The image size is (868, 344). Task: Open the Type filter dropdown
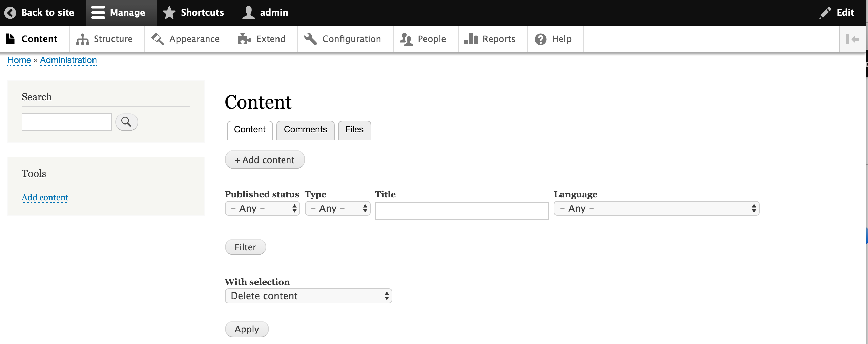point(337,208)
